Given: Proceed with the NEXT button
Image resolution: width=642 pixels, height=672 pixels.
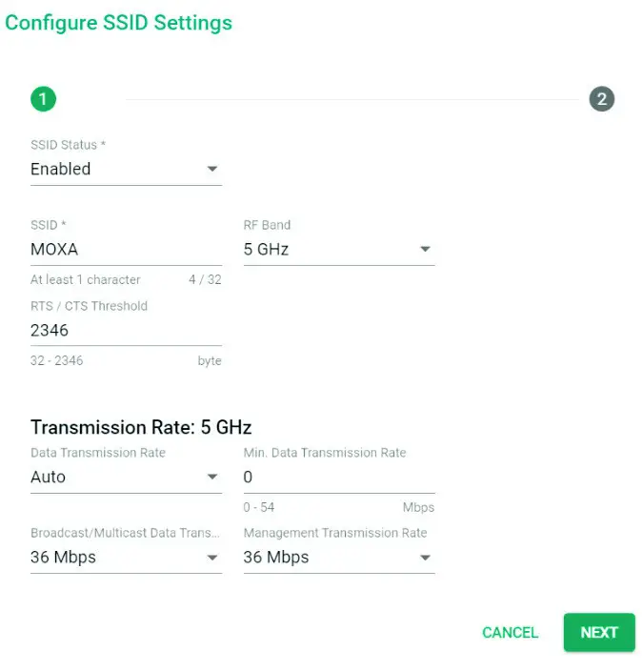Looking at the screenshot, I should coord(599,632).
